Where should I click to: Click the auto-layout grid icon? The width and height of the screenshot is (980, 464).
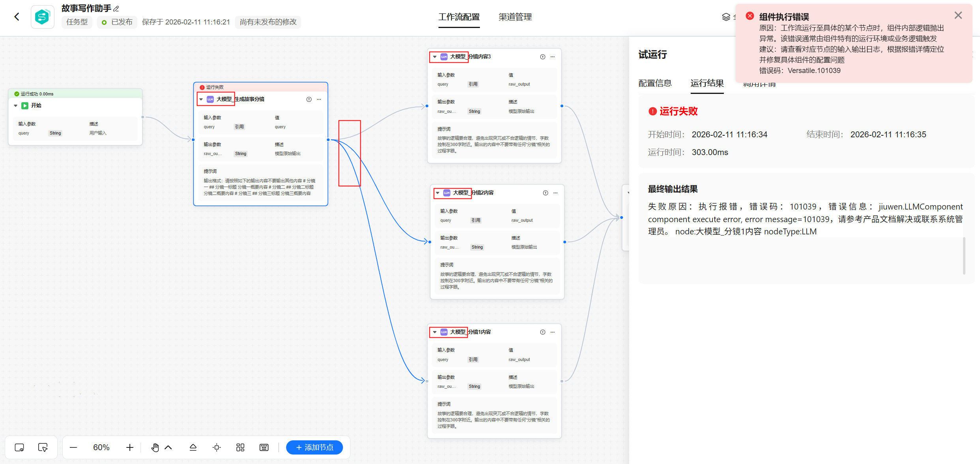click(240, 447)
